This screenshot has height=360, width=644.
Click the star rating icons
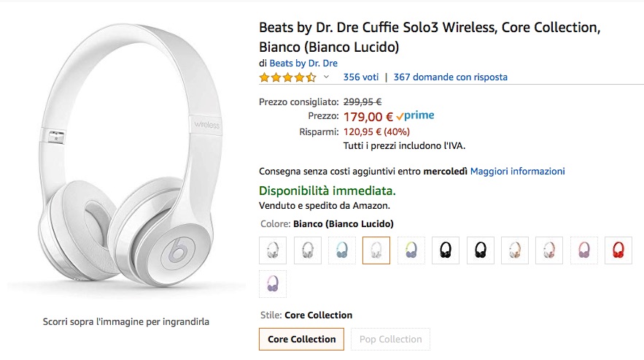(x=287, y=77)
